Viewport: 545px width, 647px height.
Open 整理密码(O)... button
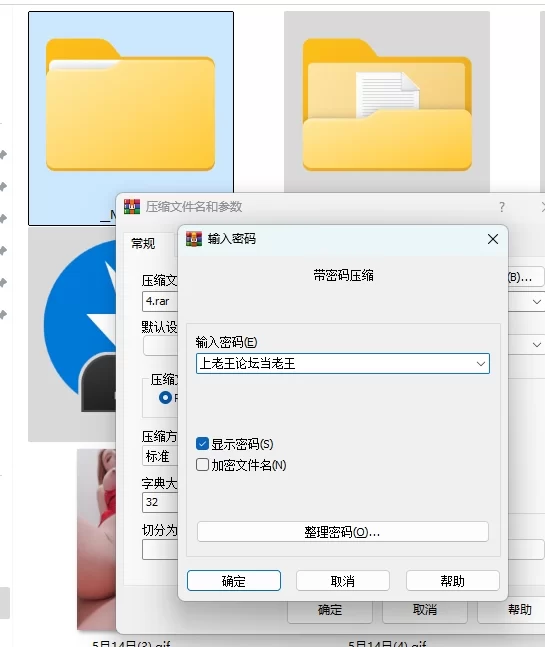coord(343,532)
